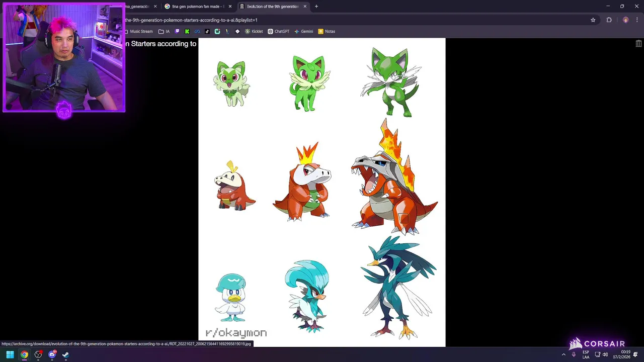This screenshot has height=362, width=644.
Task: Open the Windows Start menu
Action: click(x=10, y=354)
